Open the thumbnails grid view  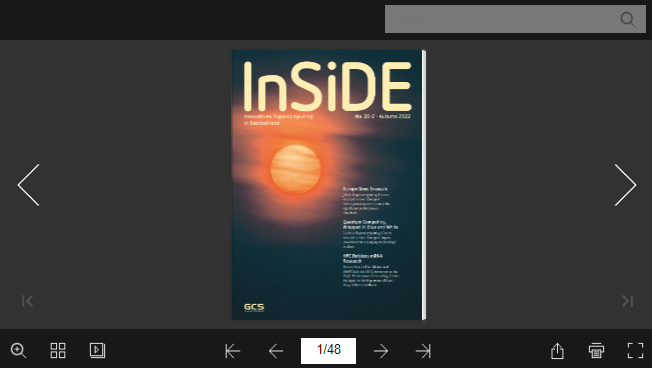[58, 351]
